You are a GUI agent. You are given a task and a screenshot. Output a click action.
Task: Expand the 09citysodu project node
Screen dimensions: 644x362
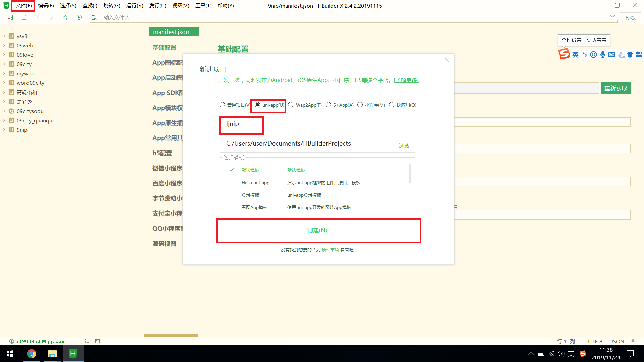click(4, 111)
